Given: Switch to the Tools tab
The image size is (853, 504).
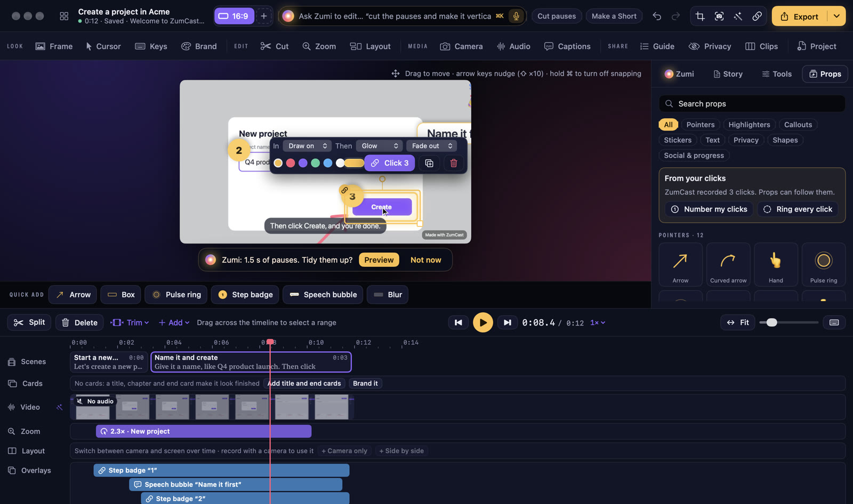Looking at the screenshot, I should click(777, 74).
